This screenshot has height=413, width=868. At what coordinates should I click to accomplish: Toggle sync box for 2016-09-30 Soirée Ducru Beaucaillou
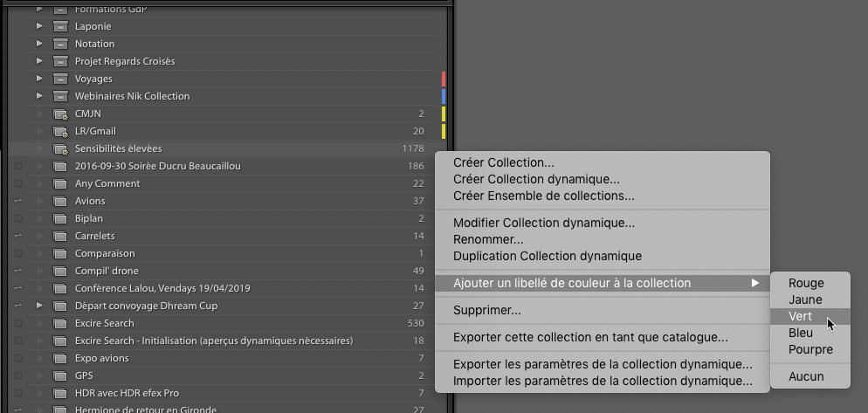(x=18, y=166)
